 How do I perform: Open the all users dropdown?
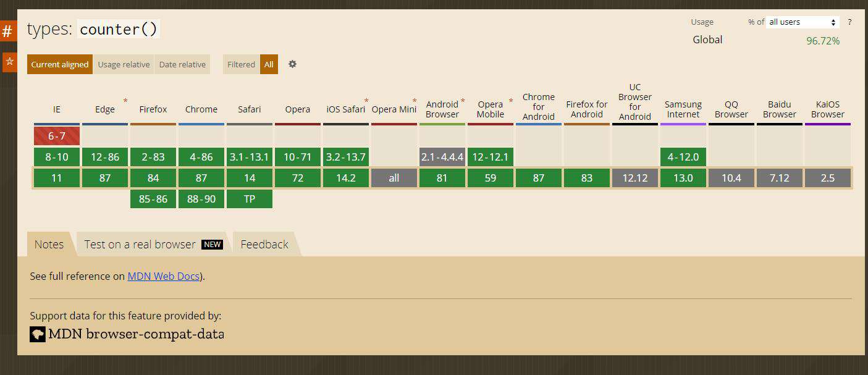[x=803, y=22]
